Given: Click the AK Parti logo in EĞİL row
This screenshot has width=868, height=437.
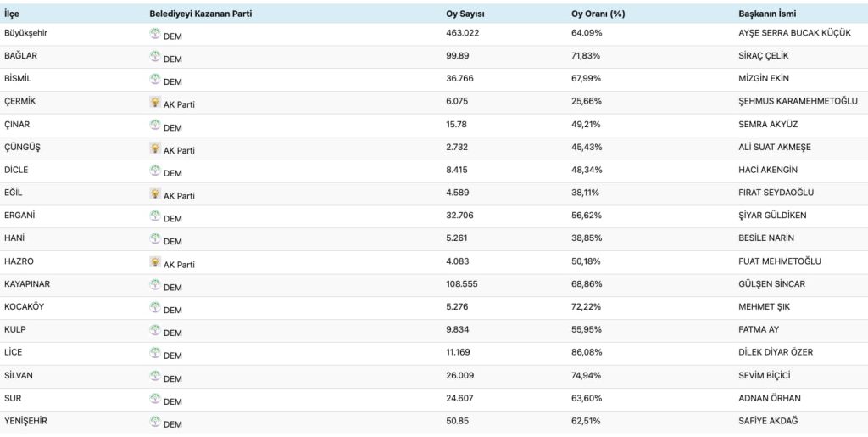Looking at the screenshot, I should coord(155,193).
